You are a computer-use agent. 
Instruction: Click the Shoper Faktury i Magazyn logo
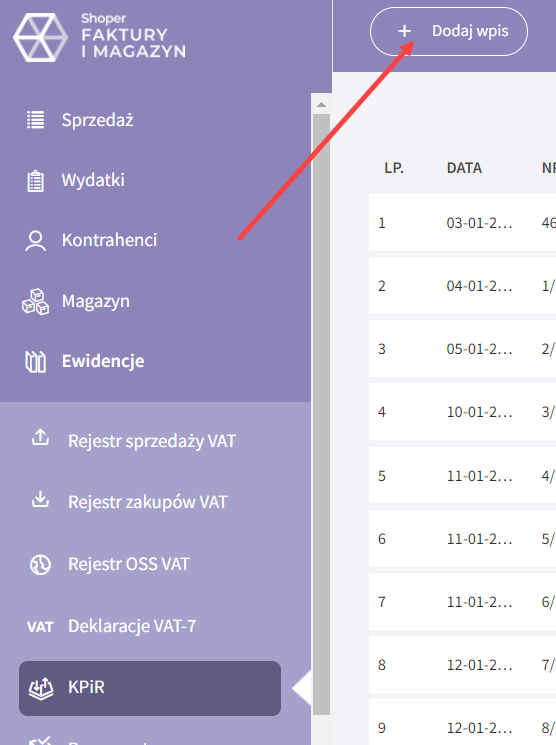[x=100, y=37]
